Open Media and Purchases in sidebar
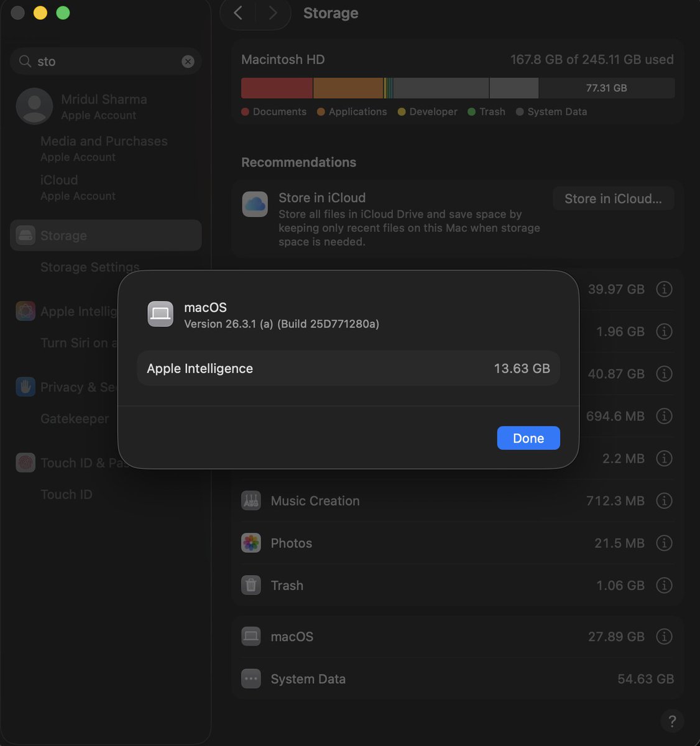This screenshot has height=746, width=700. [104, 148]
